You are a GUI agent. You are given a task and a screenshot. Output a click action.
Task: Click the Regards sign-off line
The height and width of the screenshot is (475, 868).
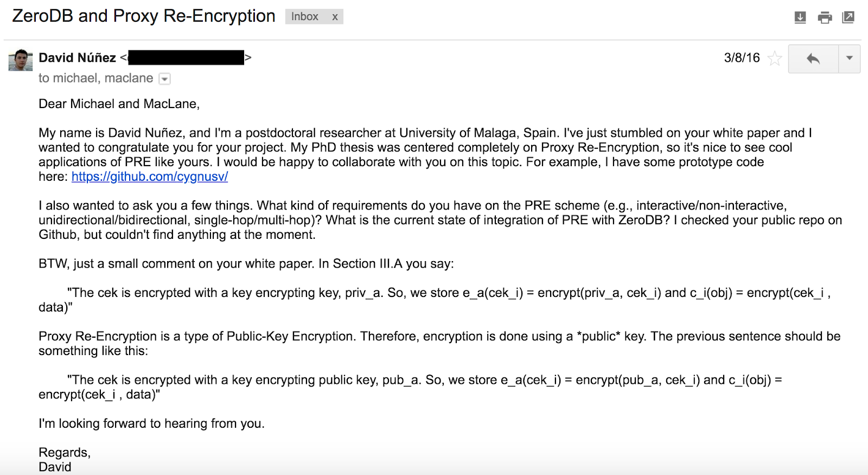(x=65, y=452)
